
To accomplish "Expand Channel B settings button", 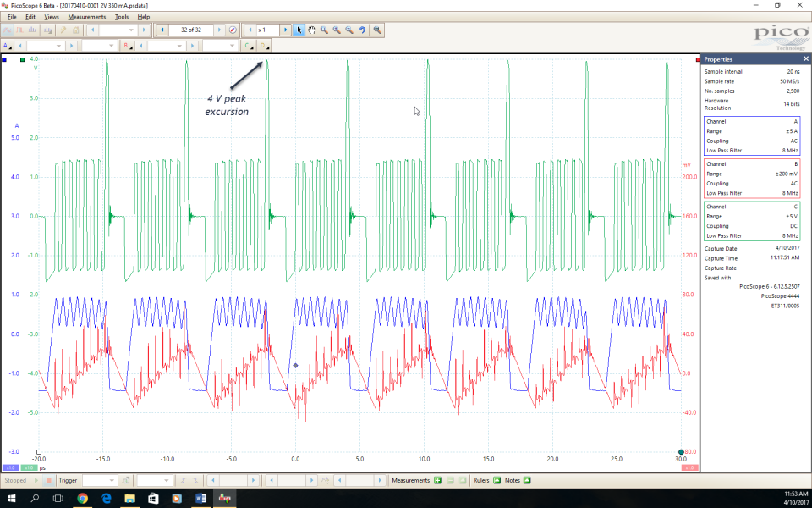I will tap(128, 46).
